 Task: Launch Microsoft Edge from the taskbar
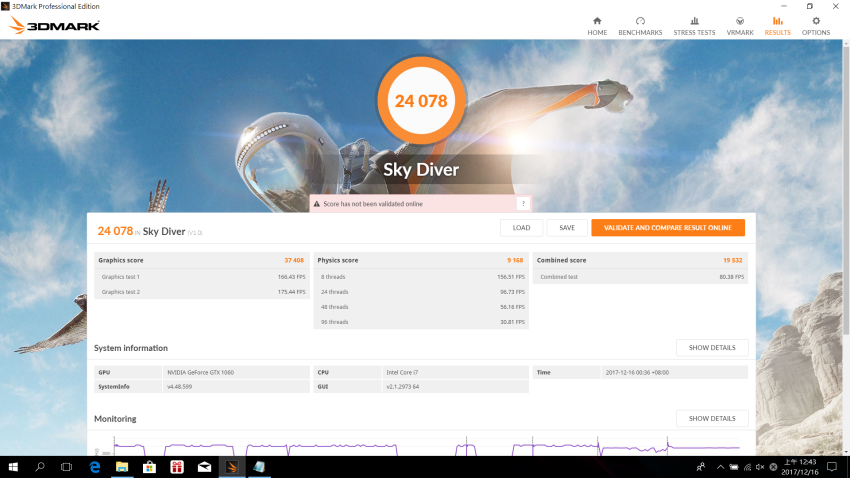click(95, 467)
